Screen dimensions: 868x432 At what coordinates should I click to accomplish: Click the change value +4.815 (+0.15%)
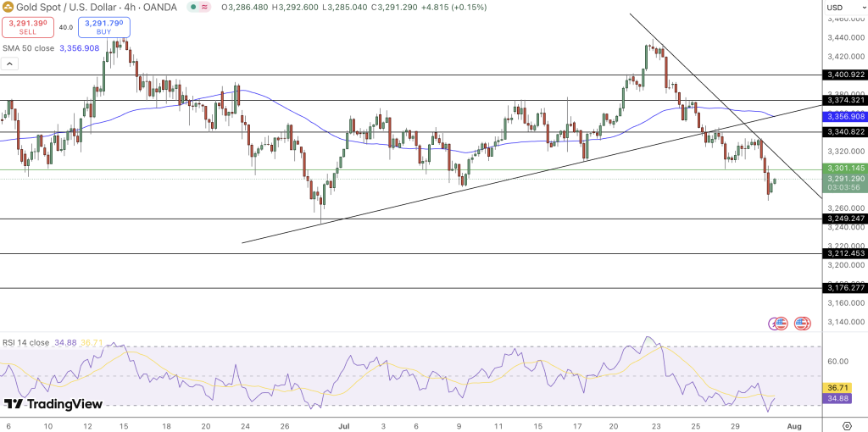pyautogui.click(x=453, y=7)
